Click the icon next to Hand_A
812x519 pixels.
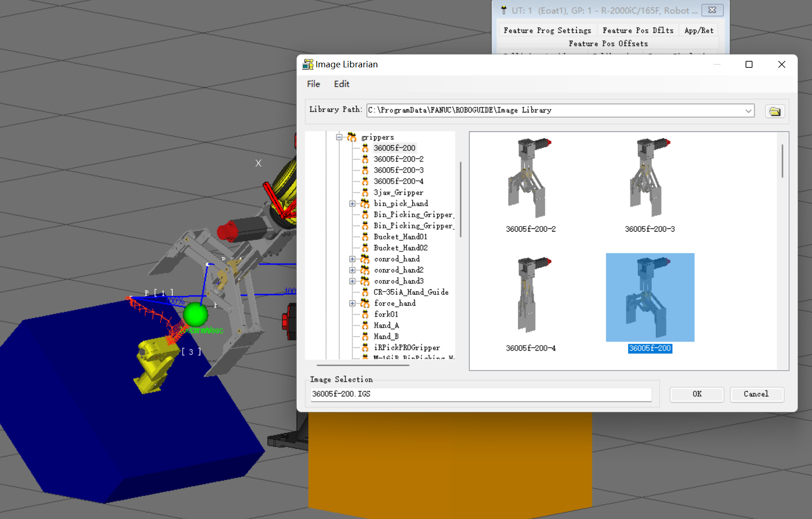click(365, 325)
